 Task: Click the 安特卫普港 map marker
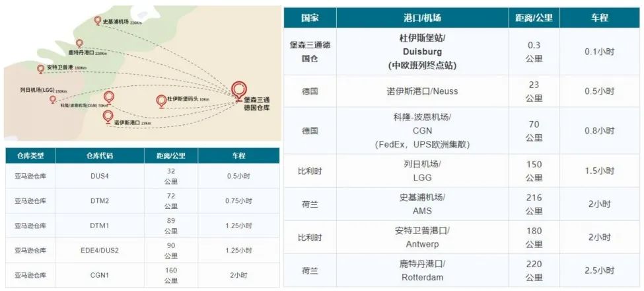[x=41, y=68]
